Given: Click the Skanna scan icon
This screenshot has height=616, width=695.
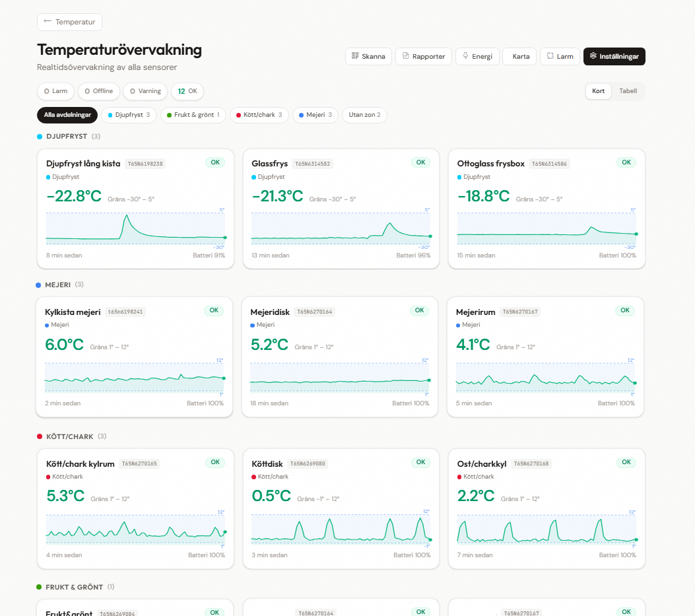Looking at the screenshot, I should click(x=355, y=56).
